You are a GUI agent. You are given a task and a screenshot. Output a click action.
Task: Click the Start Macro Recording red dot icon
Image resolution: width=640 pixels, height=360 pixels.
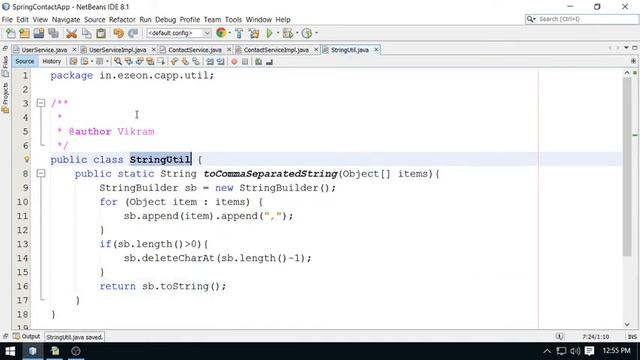[234, 62]
